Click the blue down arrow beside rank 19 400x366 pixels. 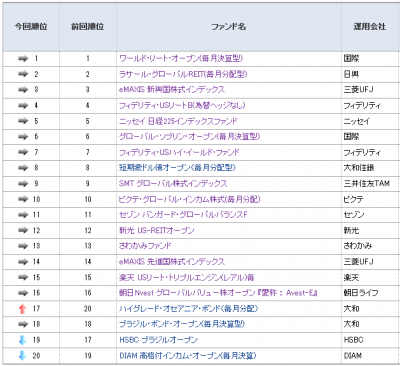22,340
